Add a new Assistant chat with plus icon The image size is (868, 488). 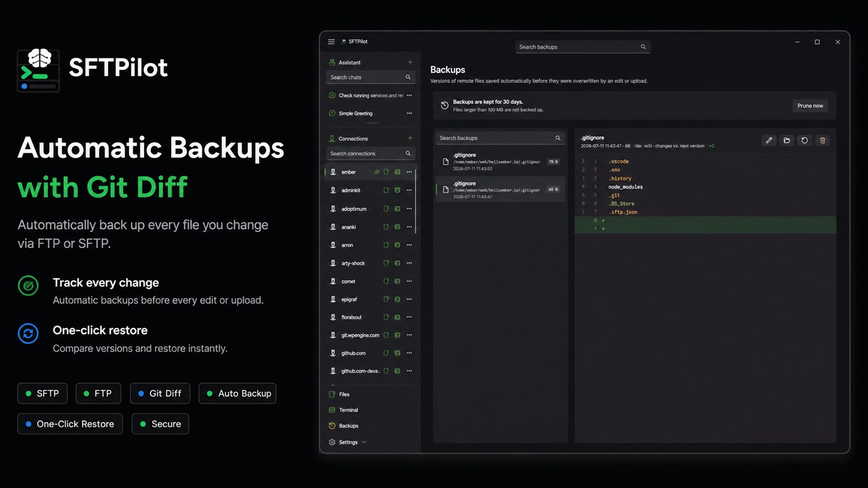[410, 62]
